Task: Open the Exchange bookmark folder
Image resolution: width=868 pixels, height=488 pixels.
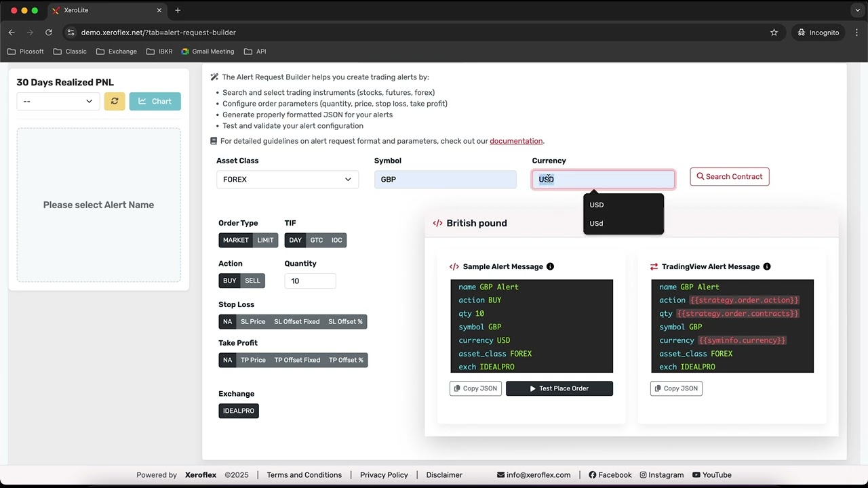Action: click(x=117, y=52)
